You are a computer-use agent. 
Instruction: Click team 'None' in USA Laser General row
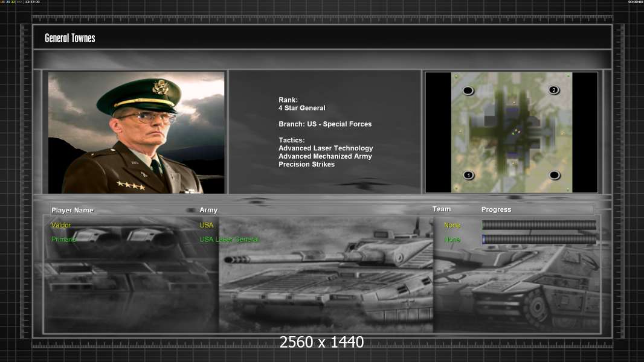click(x=452, y=240)
